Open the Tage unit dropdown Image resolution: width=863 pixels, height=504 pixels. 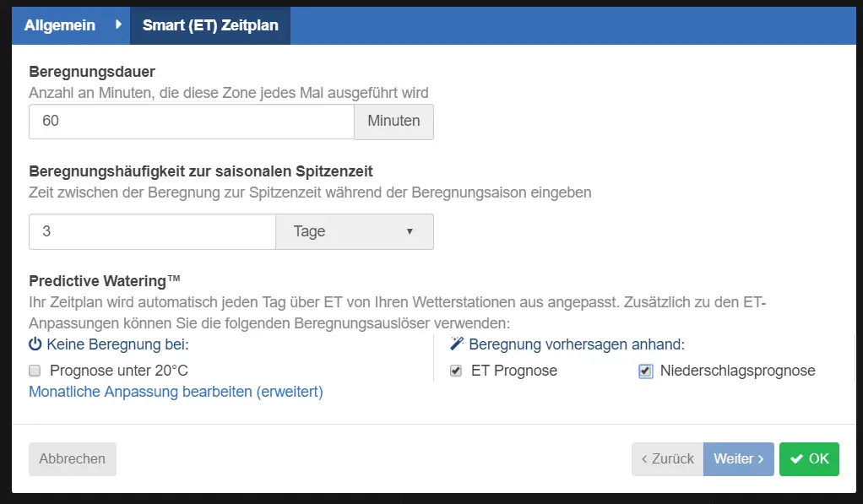(354, 231)
